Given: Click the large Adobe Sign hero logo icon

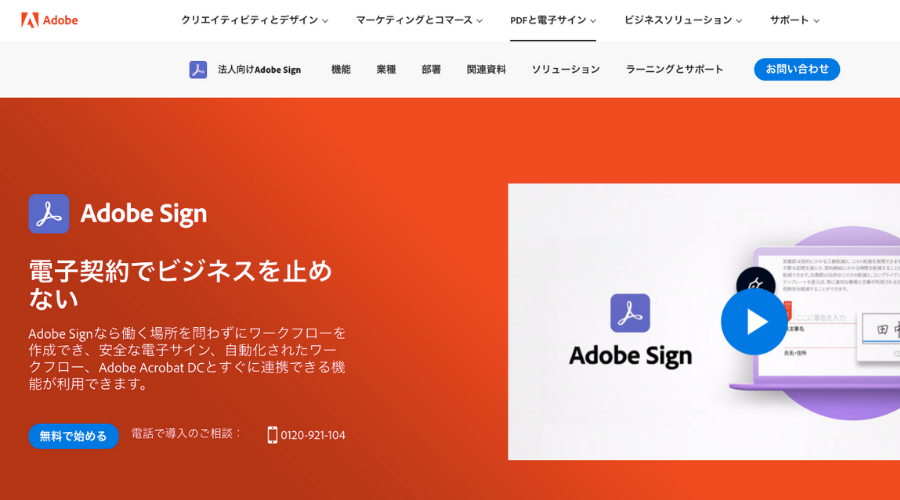Looking at the screenshot, I should [49, 213].
